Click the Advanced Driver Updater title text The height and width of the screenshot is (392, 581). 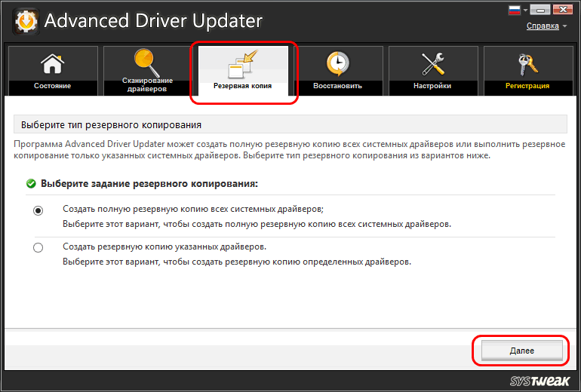coord(153,21)
